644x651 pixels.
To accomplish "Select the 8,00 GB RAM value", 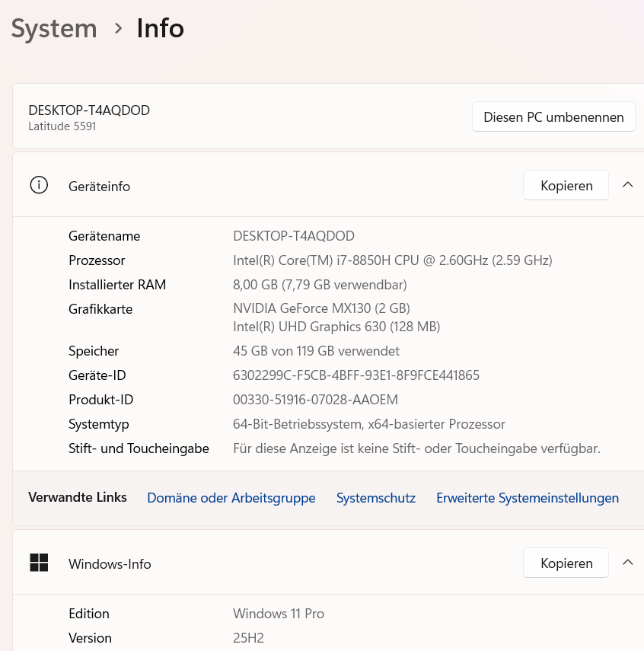I will [x=320, y=285].
